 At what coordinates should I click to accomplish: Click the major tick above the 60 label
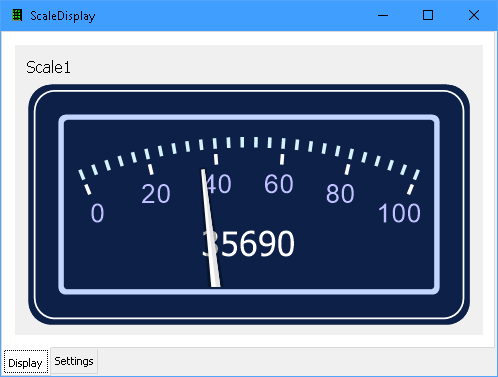pos(282,159)
